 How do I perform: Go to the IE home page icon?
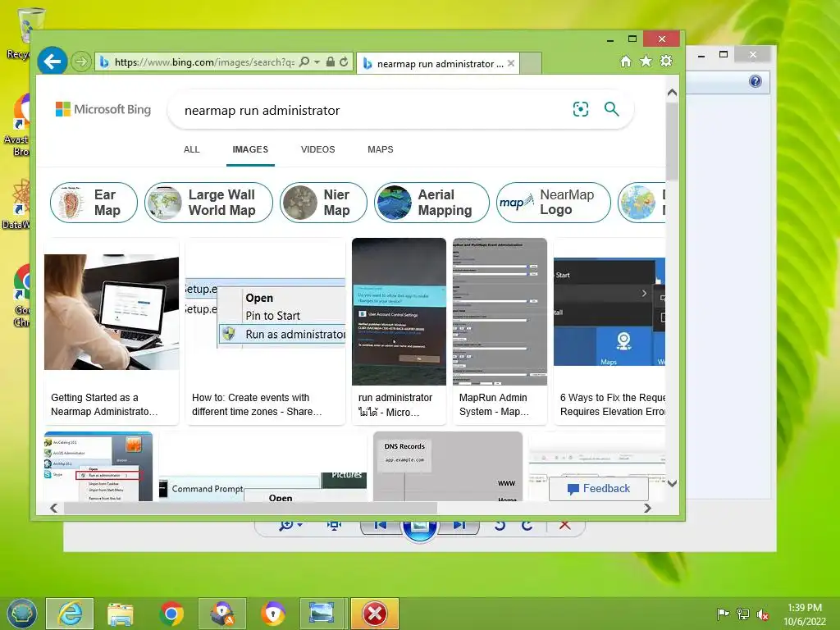626,61
